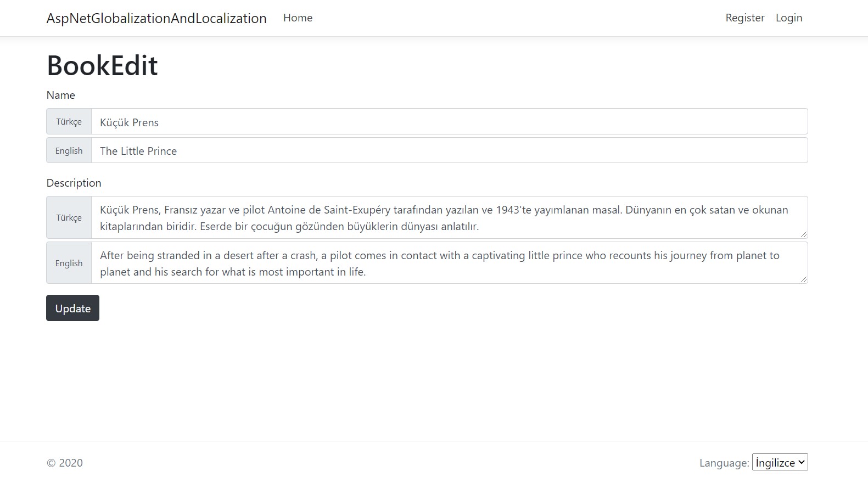868x488 pixels.
Task: Click the © 2020 footer text
Action: pos(65,463)
